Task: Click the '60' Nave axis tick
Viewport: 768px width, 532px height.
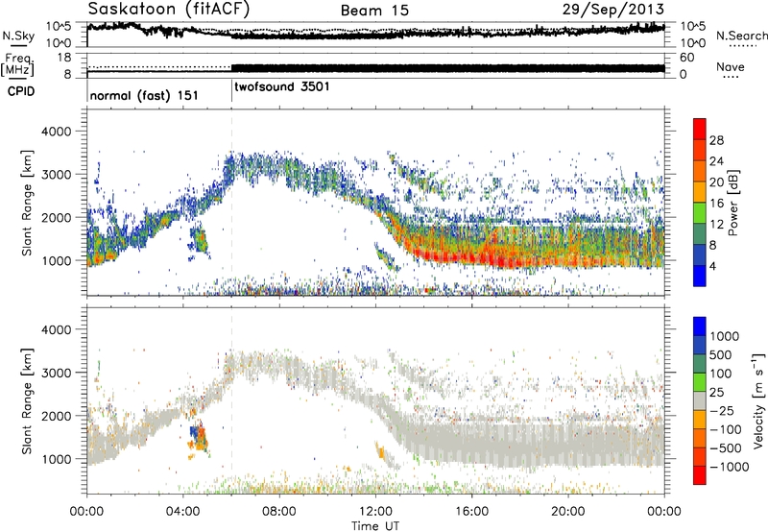Action: 686,58
